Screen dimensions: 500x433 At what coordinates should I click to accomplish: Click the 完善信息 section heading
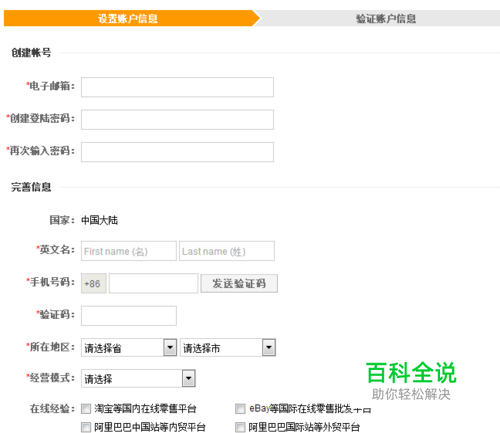31,187
